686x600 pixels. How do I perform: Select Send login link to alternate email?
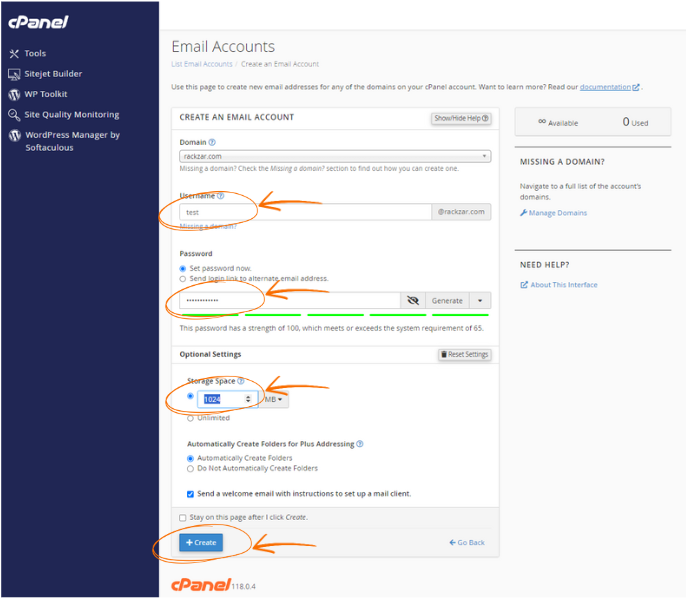click(x=183, y=279)
